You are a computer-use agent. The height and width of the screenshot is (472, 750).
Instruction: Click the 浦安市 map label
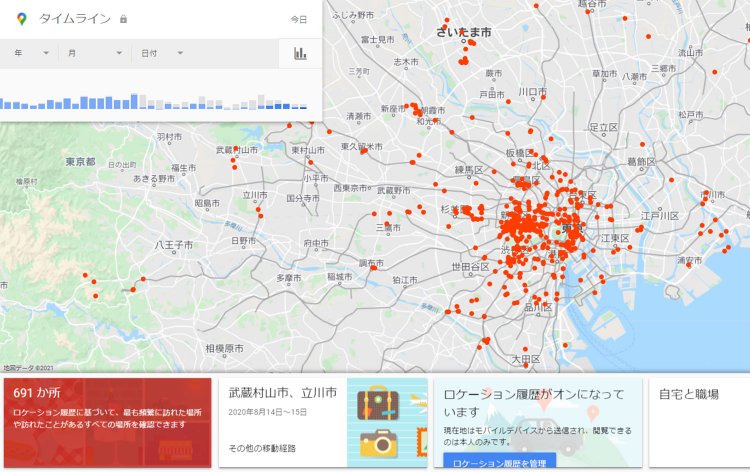click(690, 260)
